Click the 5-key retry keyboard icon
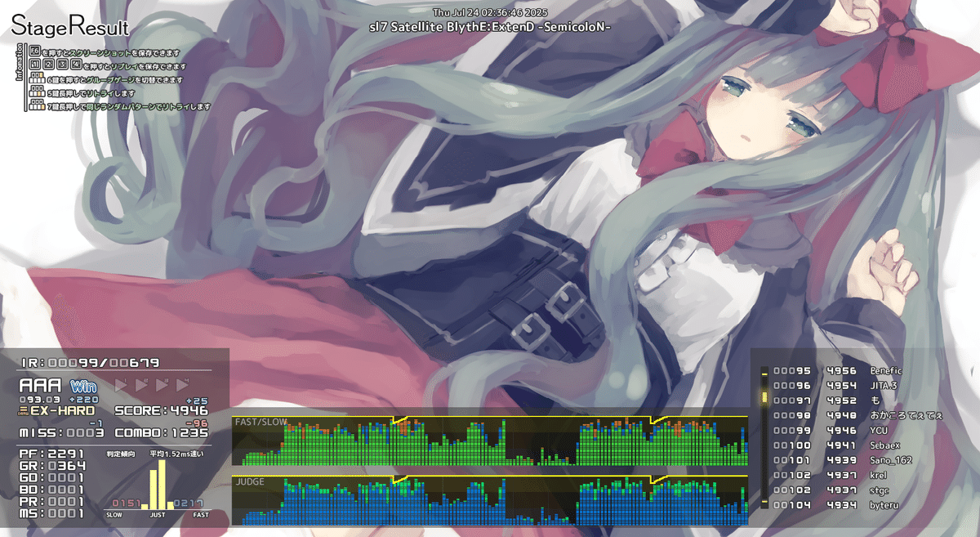 pos(38,92)
